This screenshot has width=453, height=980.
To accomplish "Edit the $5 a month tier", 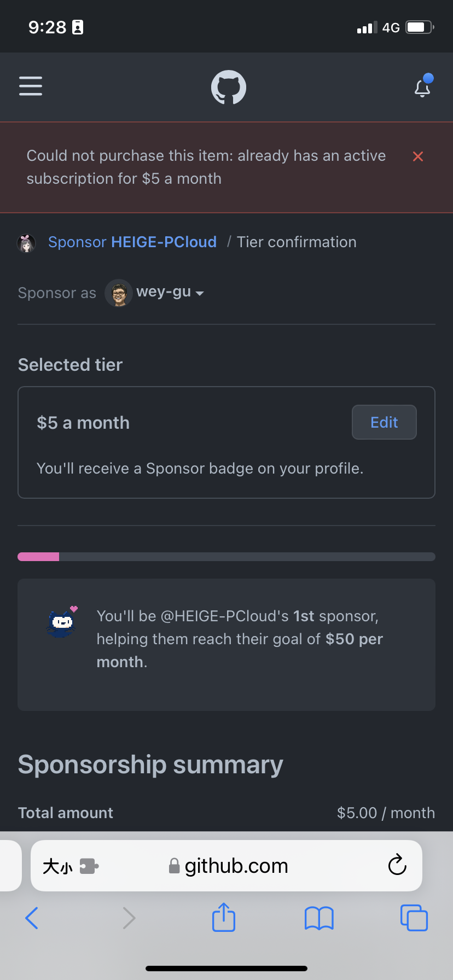I will click(x=384, y=422).
